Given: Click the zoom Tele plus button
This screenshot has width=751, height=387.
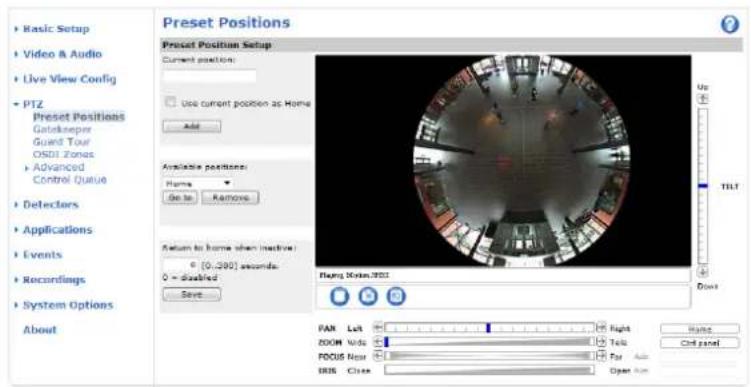Looking at the screenshot, I should [x=601, y=342].
